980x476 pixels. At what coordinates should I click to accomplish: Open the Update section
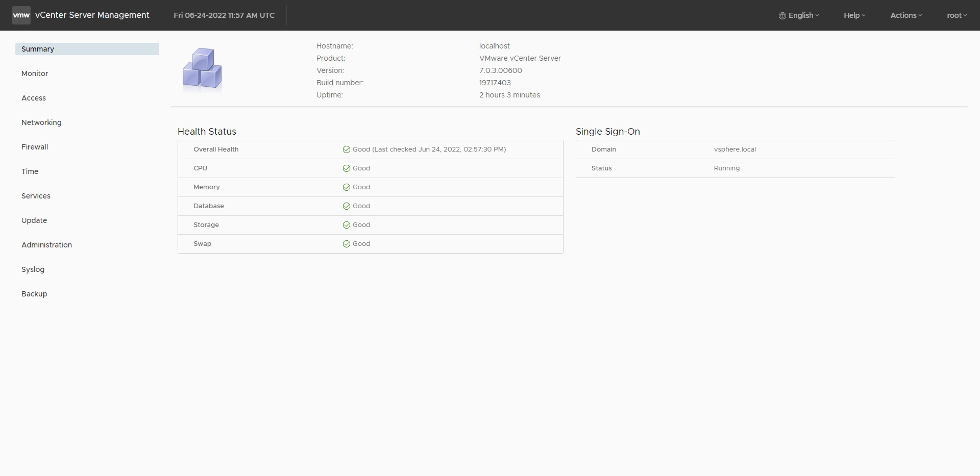point(34,220)
